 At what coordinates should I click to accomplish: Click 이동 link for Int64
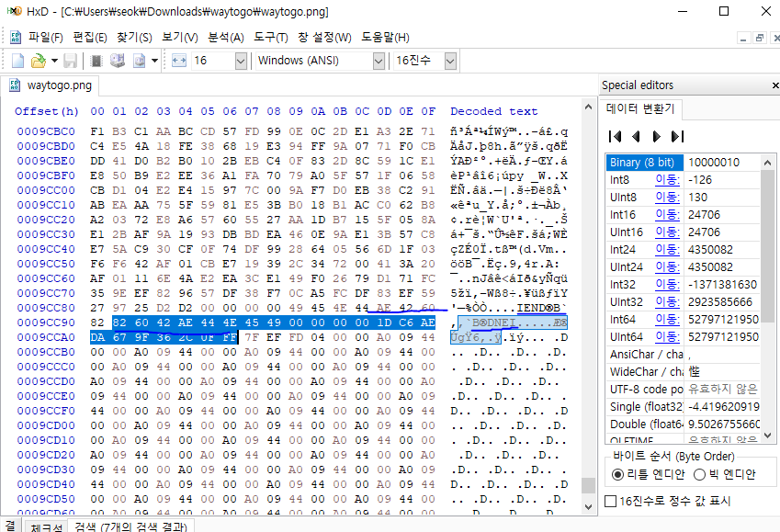tap(667, 319)
